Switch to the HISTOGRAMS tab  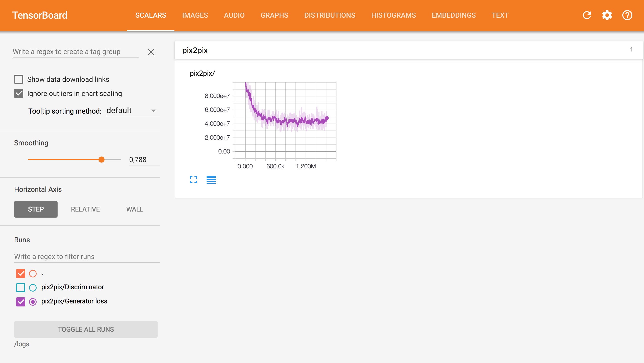[x=393, y=15]
